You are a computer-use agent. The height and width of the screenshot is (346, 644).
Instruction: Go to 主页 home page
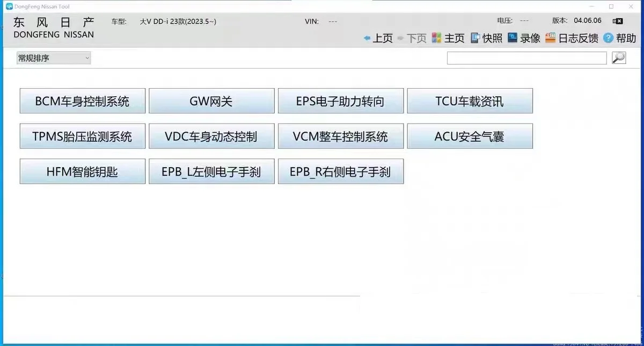coord(454,38)
